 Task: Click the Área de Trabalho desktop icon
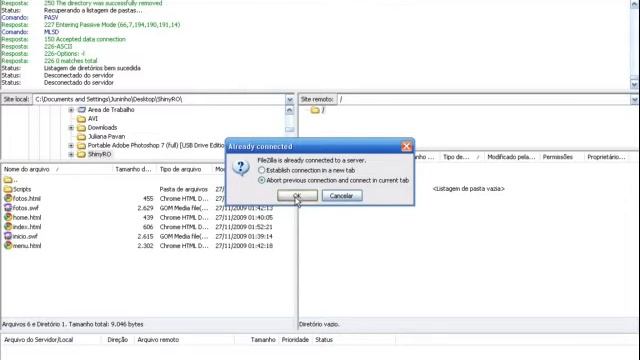tap(82, 110)
